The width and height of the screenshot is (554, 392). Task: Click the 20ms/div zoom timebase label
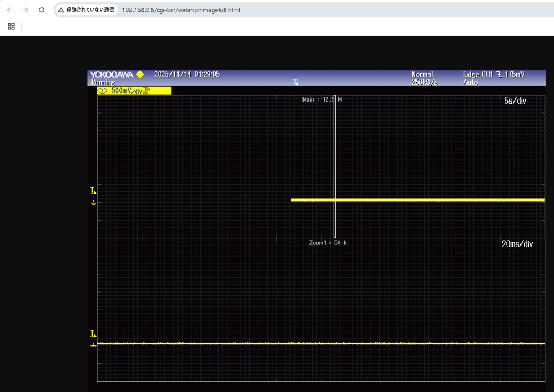517,244
